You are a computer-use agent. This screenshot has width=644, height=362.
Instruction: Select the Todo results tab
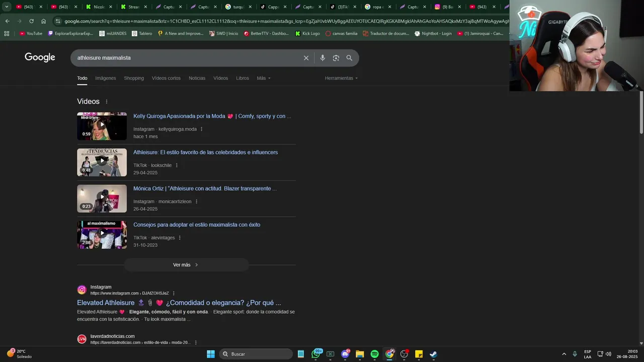coord(82,78)
